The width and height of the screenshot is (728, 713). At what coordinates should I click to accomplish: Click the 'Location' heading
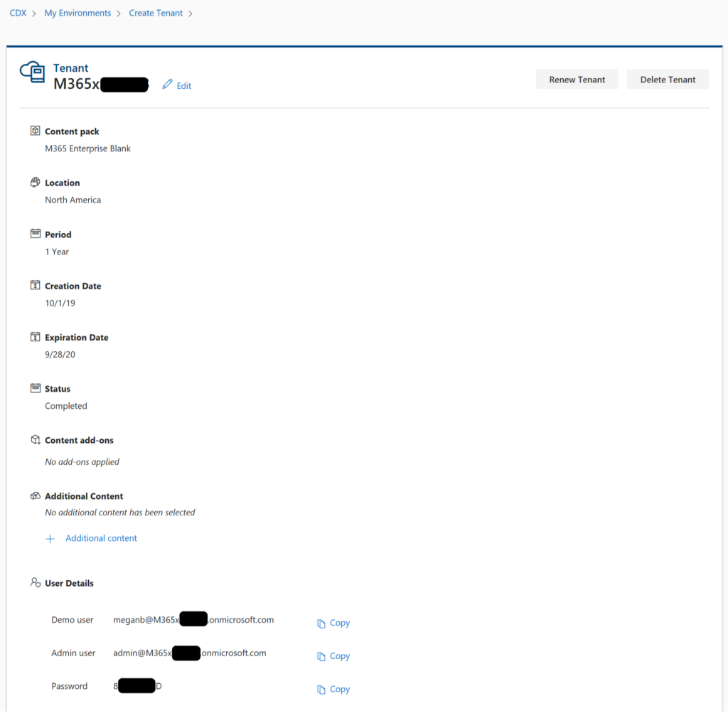(63, 183)
